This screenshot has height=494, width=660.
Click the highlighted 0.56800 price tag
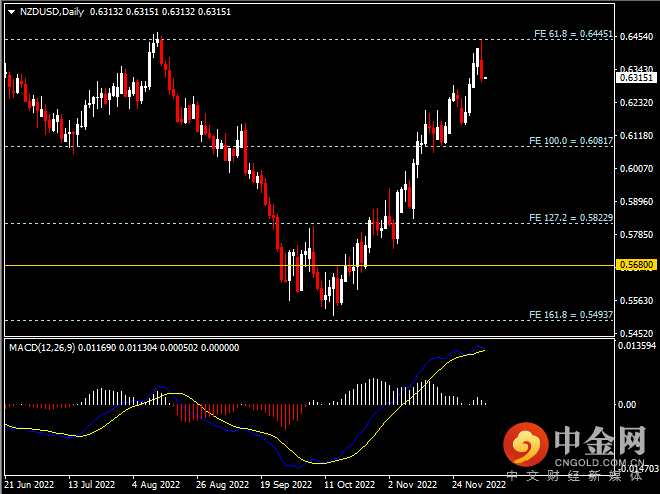(636, 266)
